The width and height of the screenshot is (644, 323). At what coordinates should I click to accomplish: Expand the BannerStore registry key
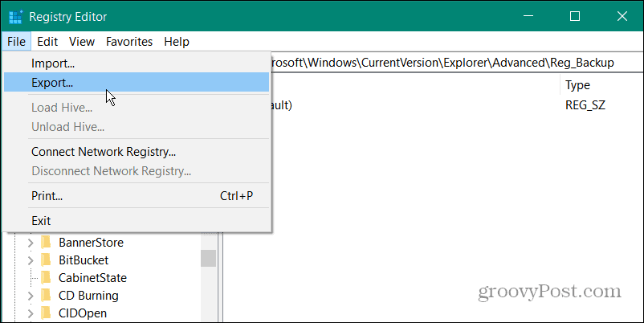click(31, 243)
